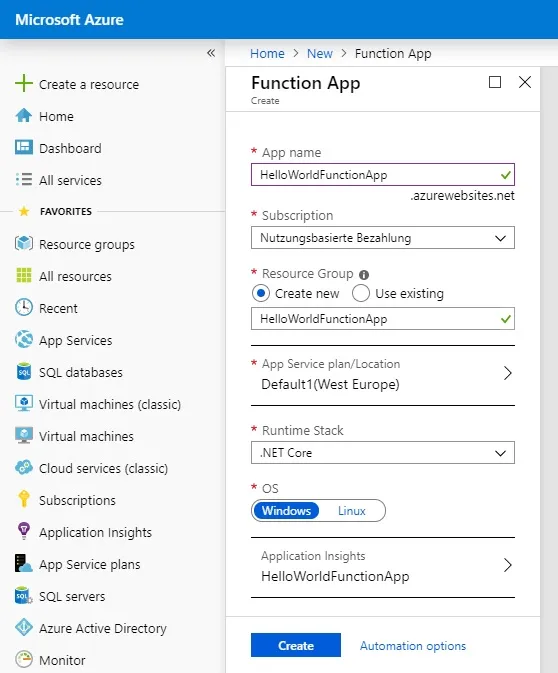Open SQL databases label in sidebar
The width and height of the screenshot is (558, 673).
(x=81, y=372)
